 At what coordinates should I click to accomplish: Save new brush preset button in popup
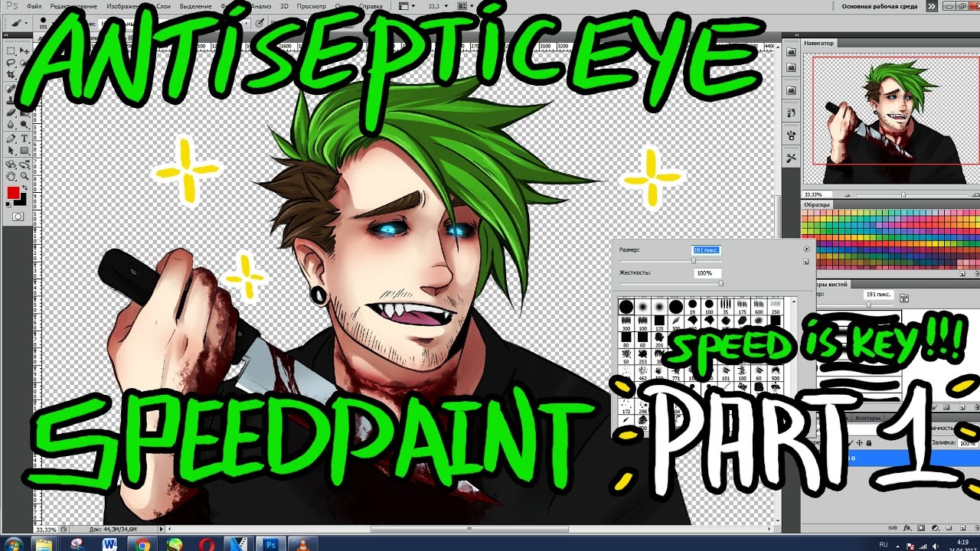pyautogui.click(x=806, y=262)
